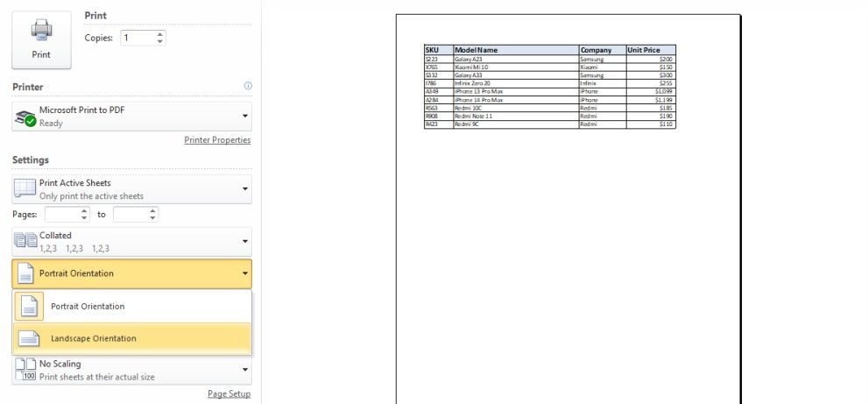This screenshot has width=868, height=404.
Task: Open the No Scaling dropdown
Action: click(x=131, y=370)
